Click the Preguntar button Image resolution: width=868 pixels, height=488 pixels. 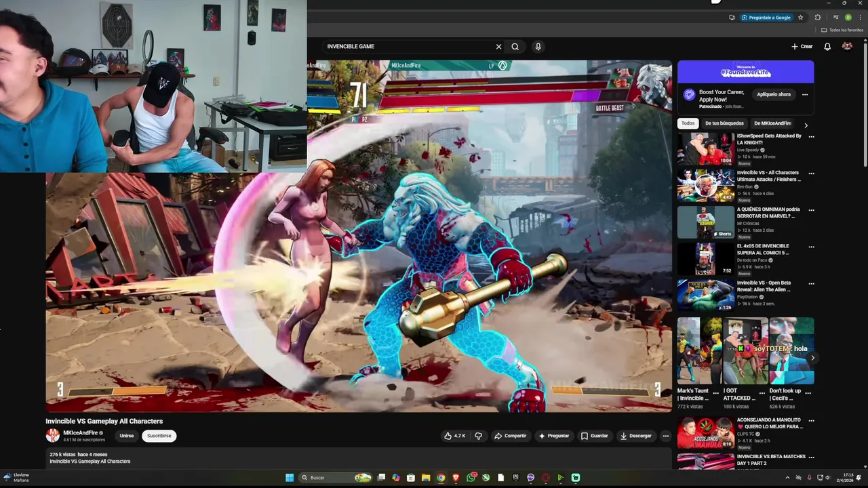point(554,436)
